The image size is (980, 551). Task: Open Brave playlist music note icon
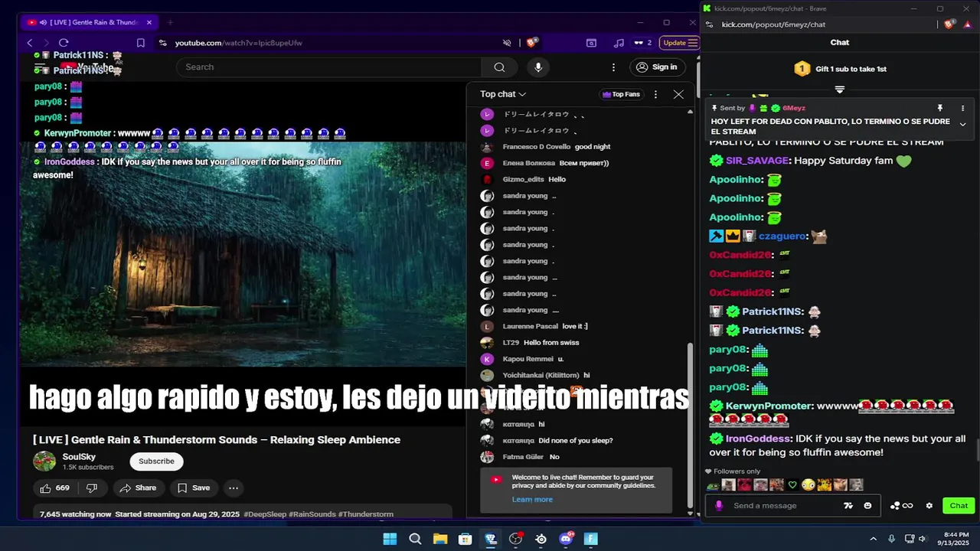point(619,43)
